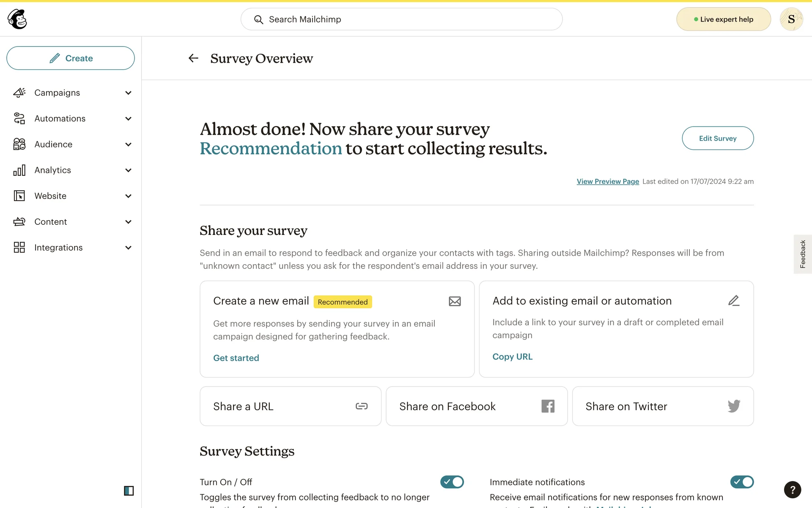Image resolution: width=812 pixels, height=508 pixels.
Task: Collapse the sidebar using the panel icon
Action: click(x=129, y=491)
